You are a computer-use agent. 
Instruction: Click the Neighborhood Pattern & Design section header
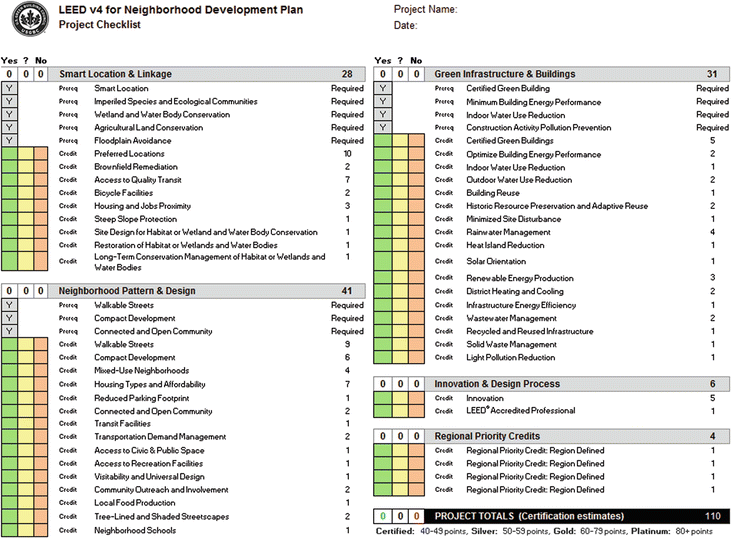[207, 291]
